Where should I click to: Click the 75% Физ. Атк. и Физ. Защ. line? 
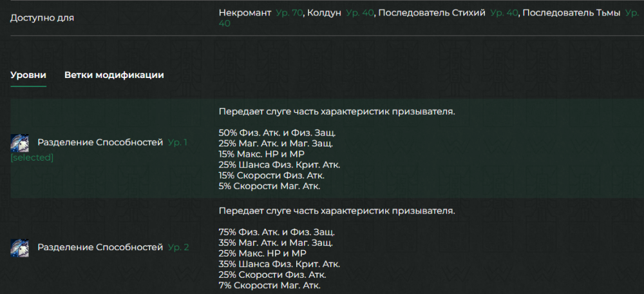[277, 232]
